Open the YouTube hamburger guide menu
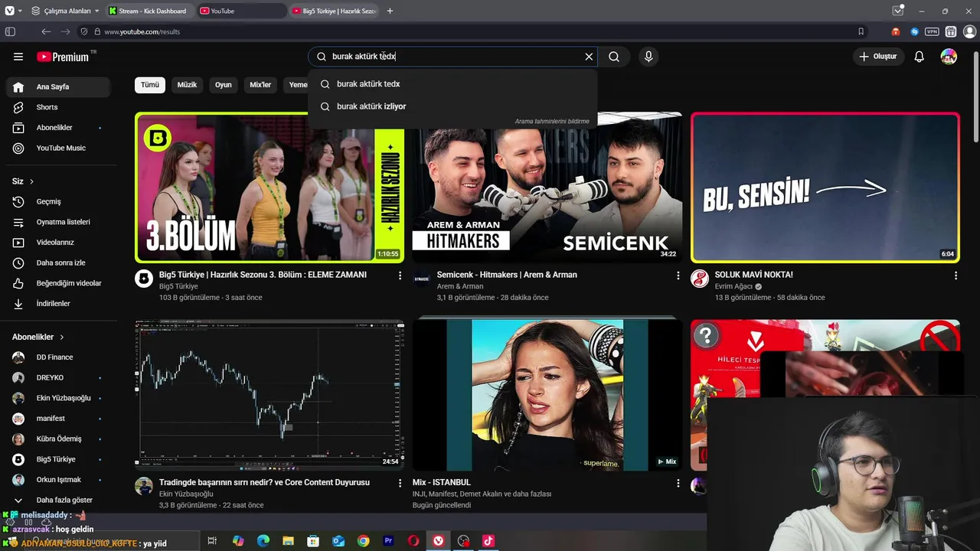This screenshot has height=551, width=980. (18, 57)
